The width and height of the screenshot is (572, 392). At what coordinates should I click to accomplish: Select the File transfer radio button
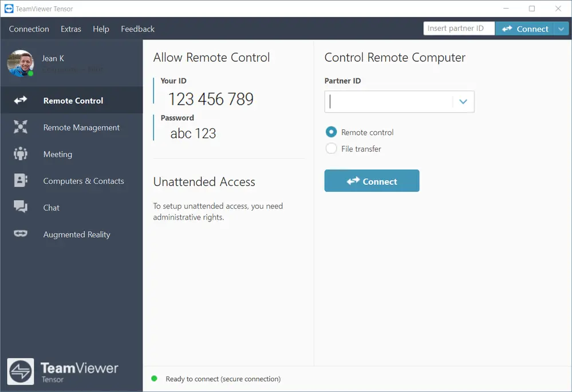[332, 148]
